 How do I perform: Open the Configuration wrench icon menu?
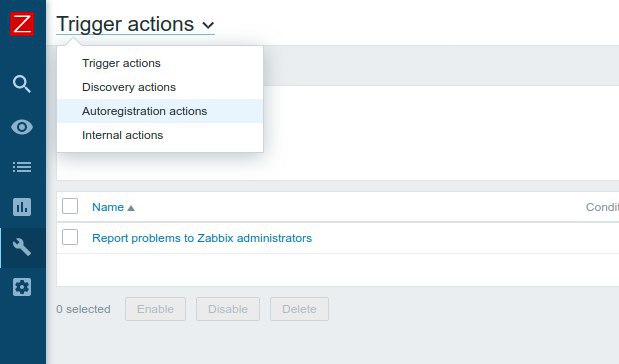(22, 247)
